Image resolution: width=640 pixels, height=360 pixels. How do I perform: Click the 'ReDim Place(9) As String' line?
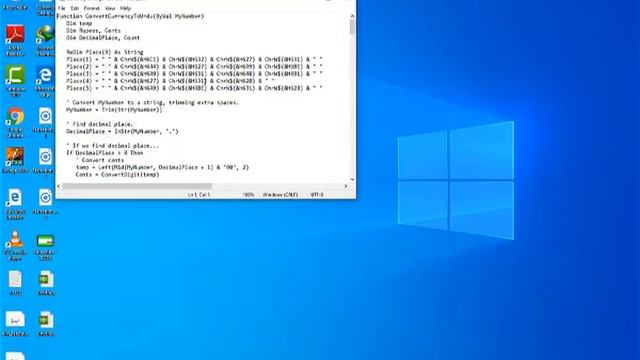104,52
